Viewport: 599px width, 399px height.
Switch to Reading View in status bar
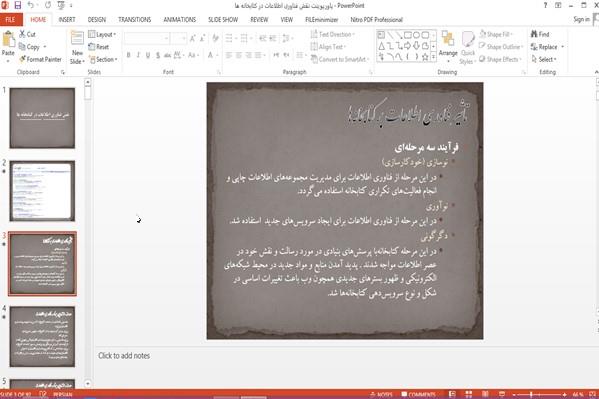coord(485,394)
